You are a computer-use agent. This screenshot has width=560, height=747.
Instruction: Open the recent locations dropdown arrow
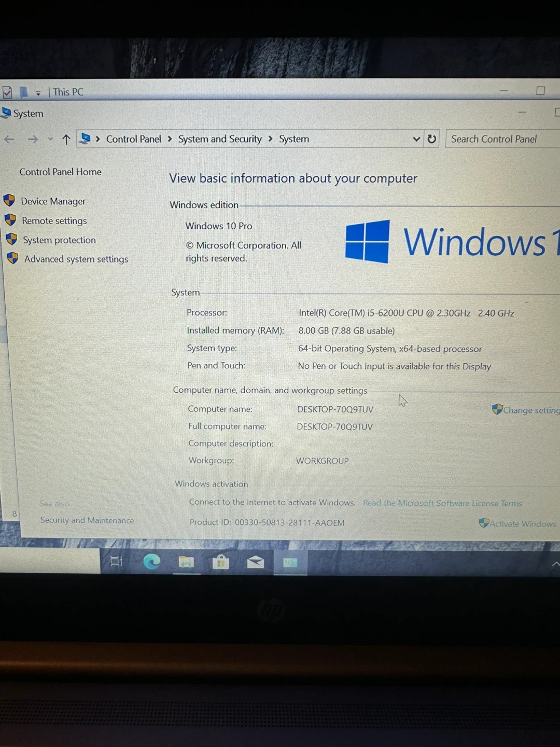click(50, 139)
